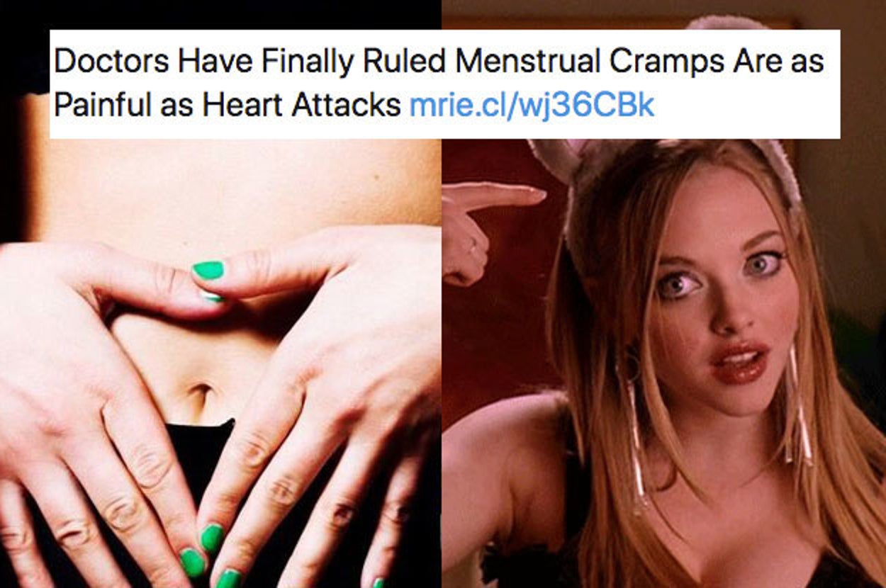The height and width of the screenshot is (588, 886).
Task: Click the tweet headline text about menstrual cramps
Action: pos(438,84)
